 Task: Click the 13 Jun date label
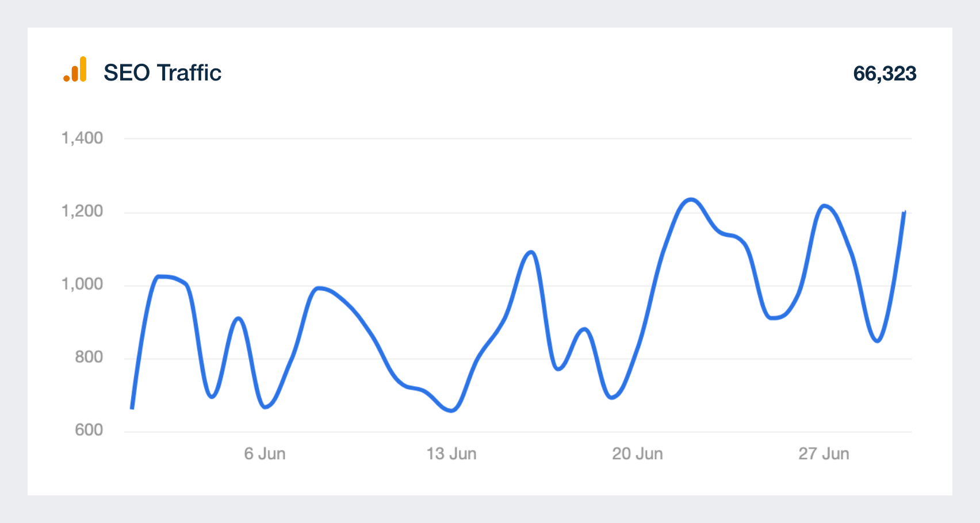pos(451,454)
